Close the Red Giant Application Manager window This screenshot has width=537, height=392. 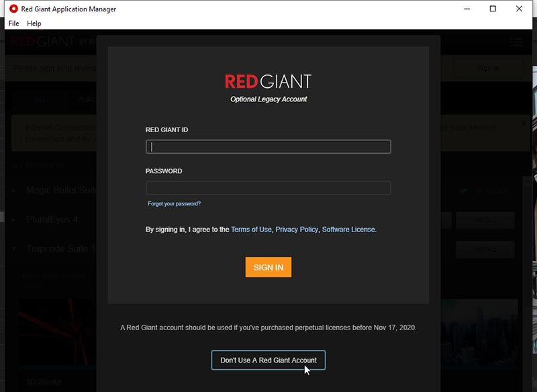(519, 9)
